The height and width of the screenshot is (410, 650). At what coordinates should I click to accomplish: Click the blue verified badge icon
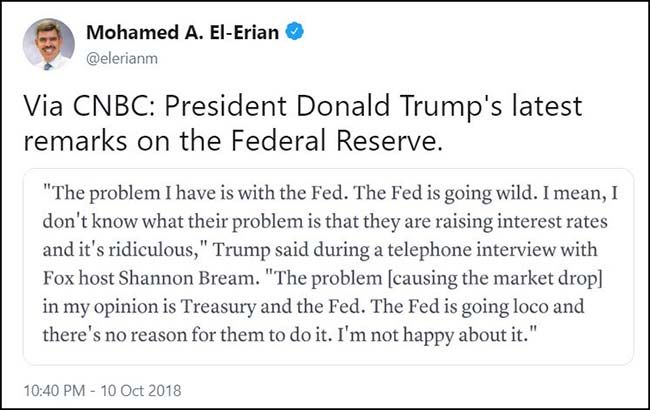click(295, 32)
